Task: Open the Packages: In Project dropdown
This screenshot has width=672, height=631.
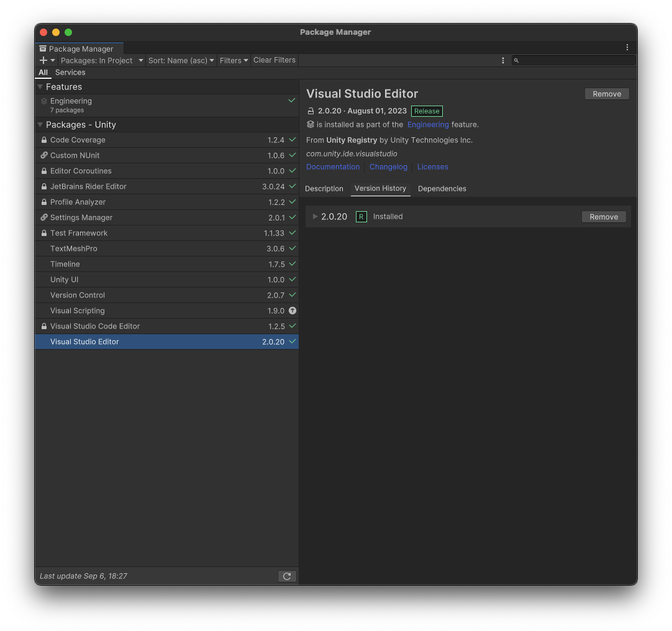Action: 101,60
